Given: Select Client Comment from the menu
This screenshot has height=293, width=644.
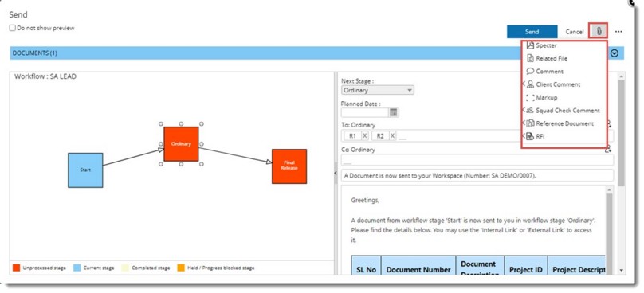Looking at the screenshot, I should [x=558, y=84].
